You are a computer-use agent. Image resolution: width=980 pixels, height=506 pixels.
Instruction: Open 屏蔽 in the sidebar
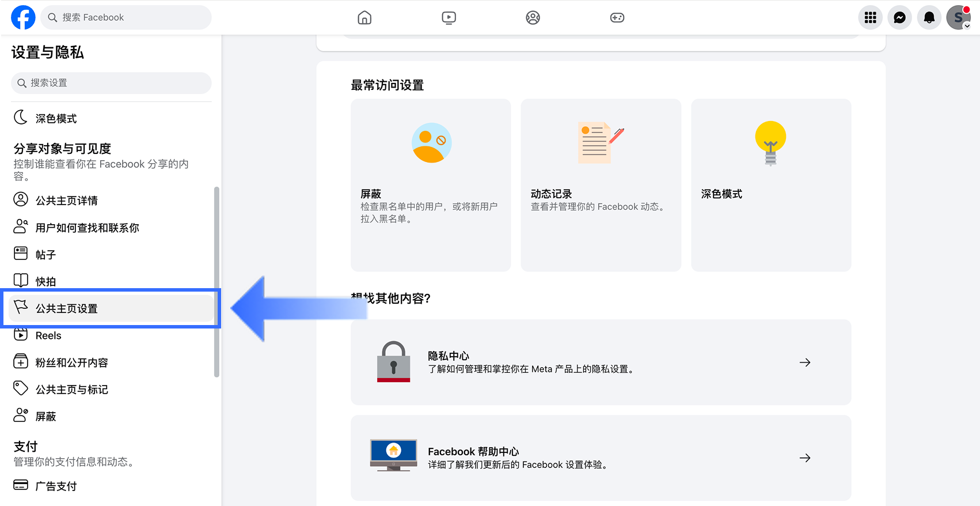pos(111,416)
